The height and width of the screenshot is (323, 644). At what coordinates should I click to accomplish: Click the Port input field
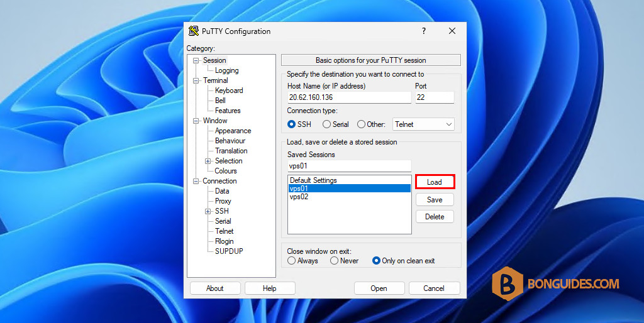[x=435, y=97]
